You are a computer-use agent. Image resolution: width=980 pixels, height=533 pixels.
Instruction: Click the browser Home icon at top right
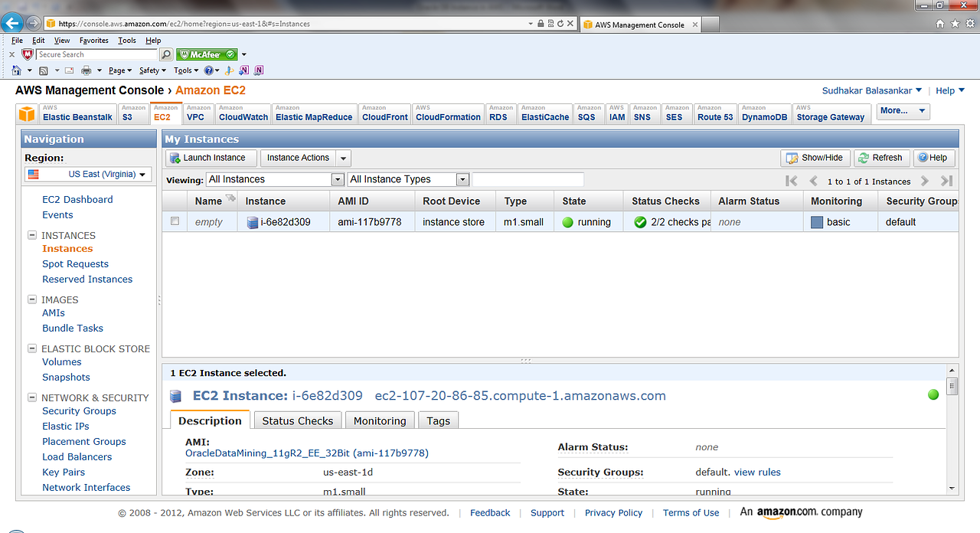(x=941, y=24)
